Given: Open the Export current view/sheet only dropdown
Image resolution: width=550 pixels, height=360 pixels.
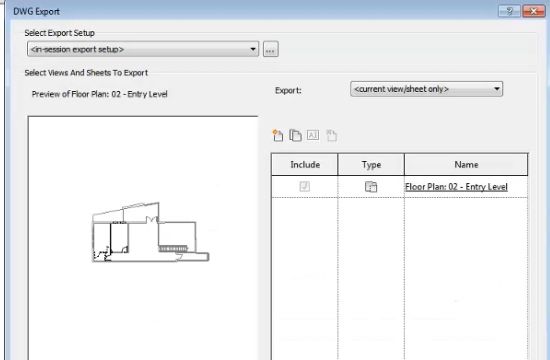Looking at the screenshot, I should click(426, 89).
